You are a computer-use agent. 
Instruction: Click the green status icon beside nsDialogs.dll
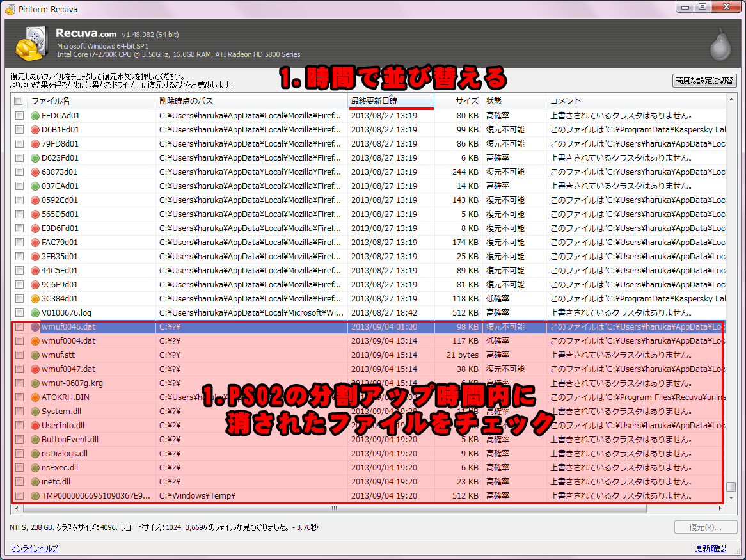[35, 453]
